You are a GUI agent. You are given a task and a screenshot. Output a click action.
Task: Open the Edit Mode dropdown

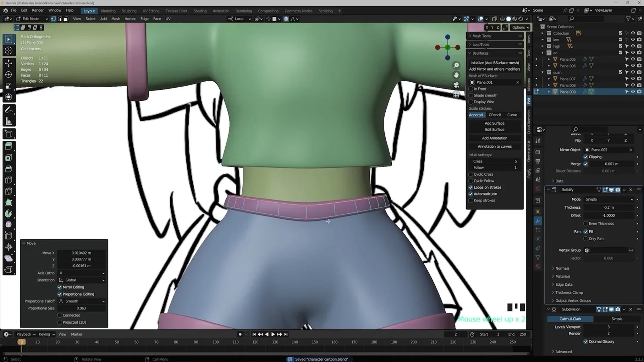31,19
